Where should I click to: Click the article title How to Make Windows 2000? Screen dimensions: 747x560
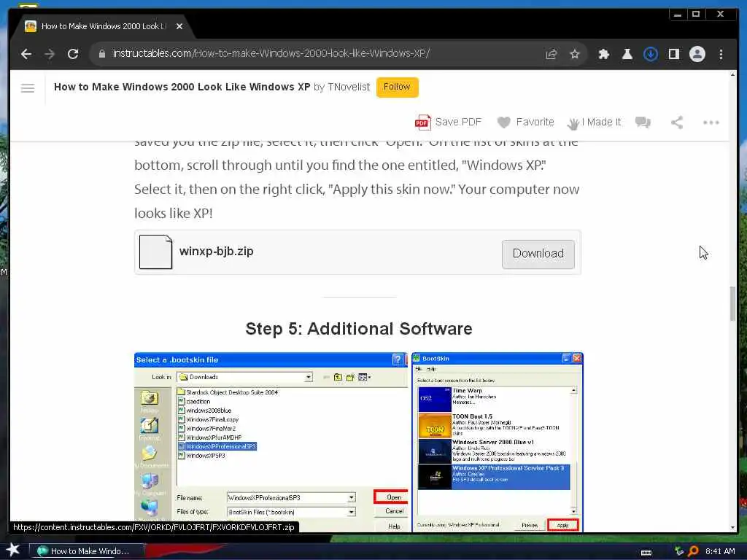click(x=182, y=87)
